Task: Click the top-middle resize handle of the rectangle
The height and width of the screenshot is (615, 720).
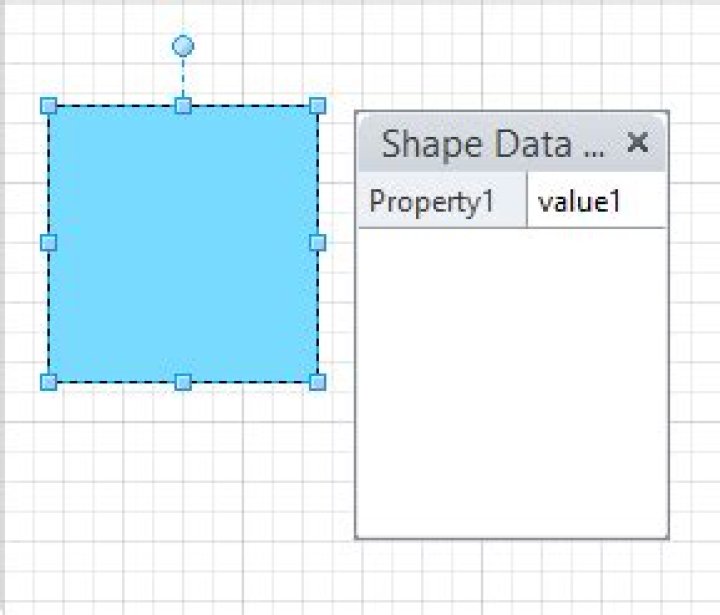Action: tap(183, 106)
